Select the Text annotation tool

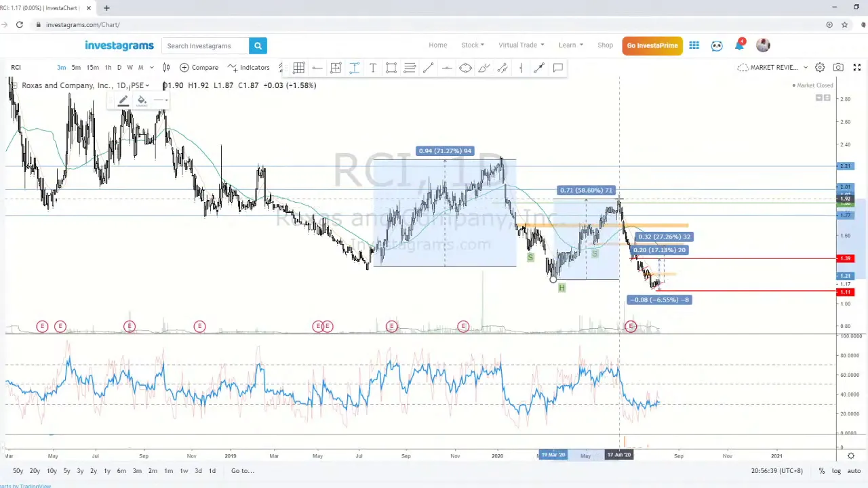point(372,68)
